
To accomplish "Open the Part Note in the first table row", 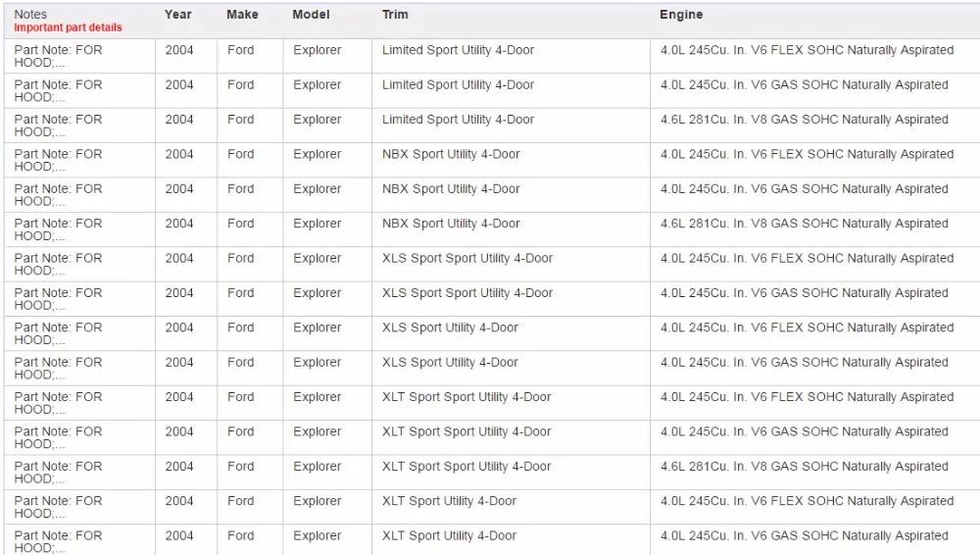I will coord(58,56).
